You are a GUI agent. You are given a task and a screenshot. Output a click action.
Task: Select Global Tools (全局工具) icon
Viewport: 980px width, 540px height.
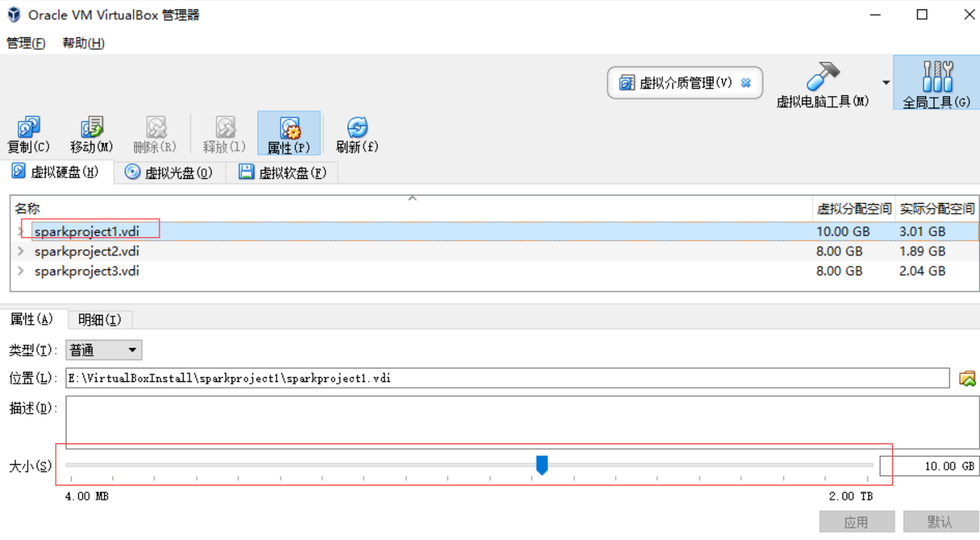pyautogui.click(x=936, y=77)
